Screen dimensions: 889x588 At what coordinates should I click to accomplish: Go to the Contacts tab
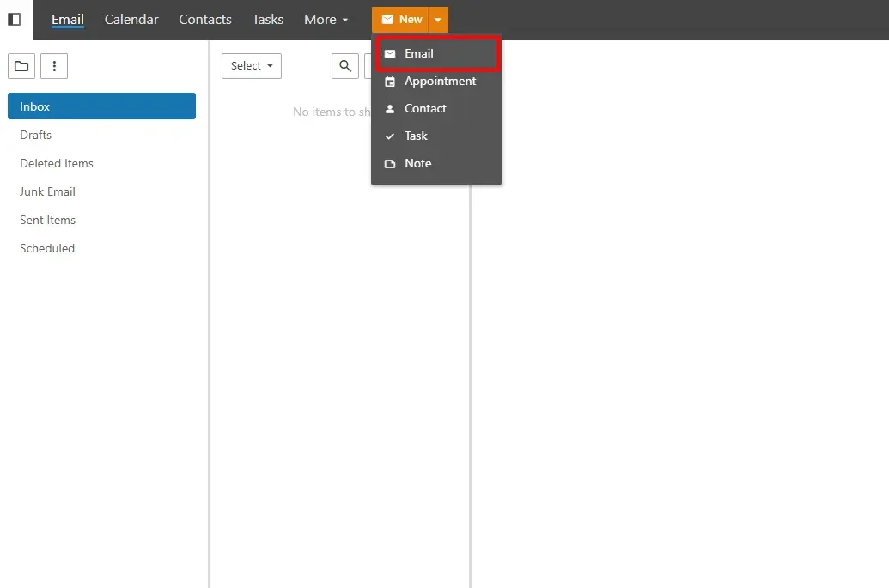(205, 20)
